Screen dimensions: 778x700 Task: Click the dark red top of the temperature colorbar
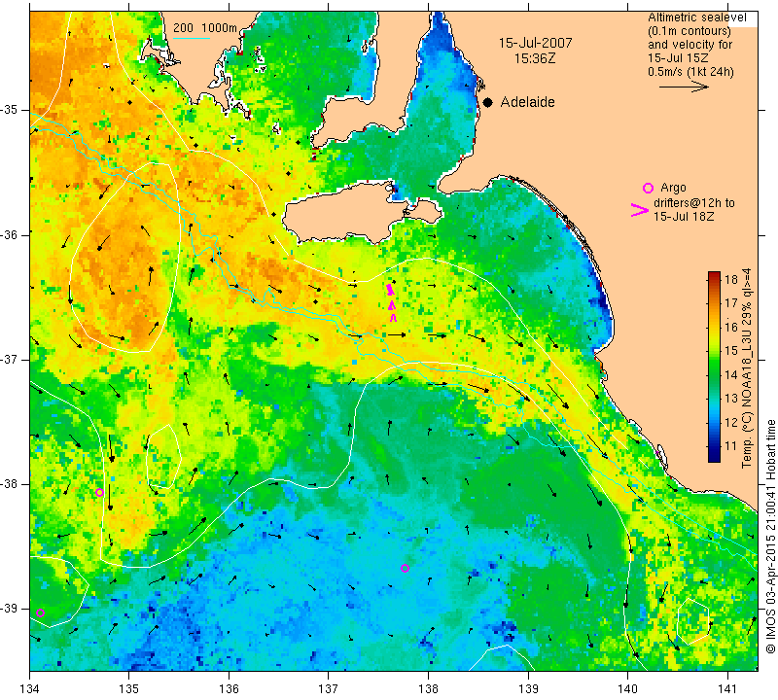[x=714, y=275]
